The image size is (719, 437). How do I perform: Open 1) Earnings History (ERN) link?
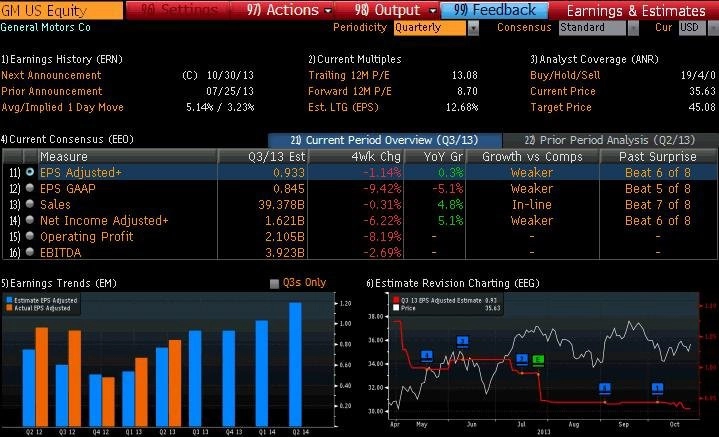click(x=62, y=59)
